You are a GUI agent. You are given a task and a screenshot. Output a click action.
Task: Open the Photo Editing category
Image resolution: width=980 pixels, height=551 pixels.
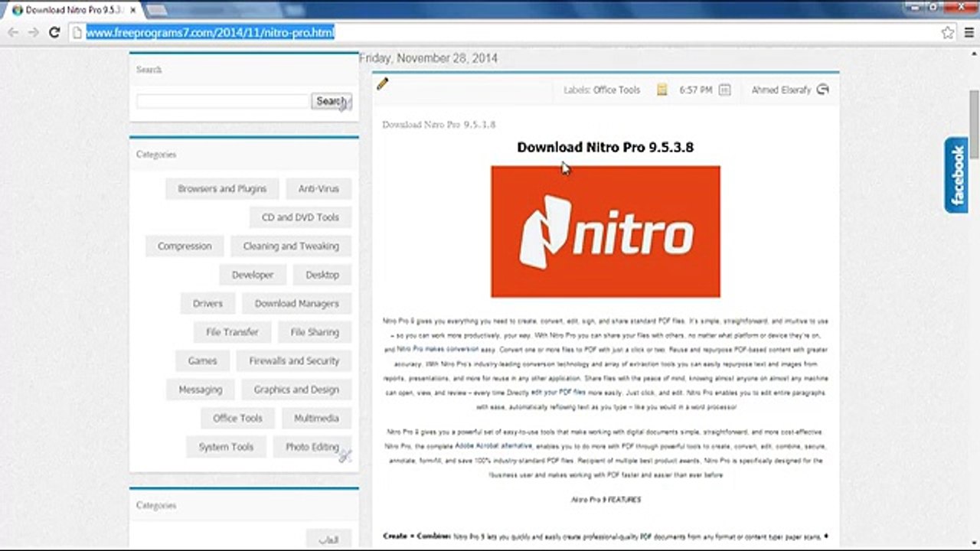(x=312, y=447)
